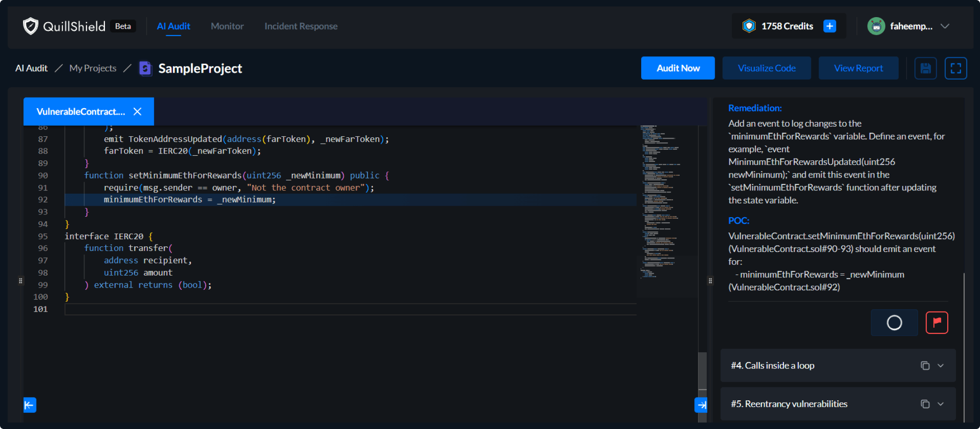Click the QuillShield shield logo
Viewport: 980px width, 429px height.
(x=31, y=26)
